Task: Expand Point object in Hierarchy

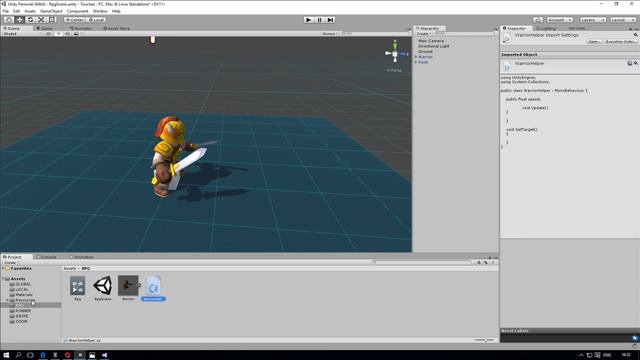Action: pyautogui.click(x=416, y=62)
